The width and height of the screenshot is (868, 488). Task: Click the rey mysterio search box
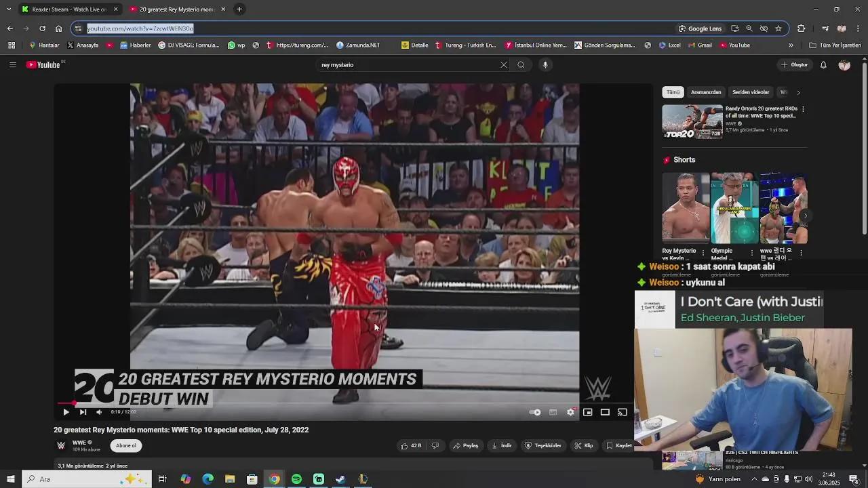click(407, 65)
